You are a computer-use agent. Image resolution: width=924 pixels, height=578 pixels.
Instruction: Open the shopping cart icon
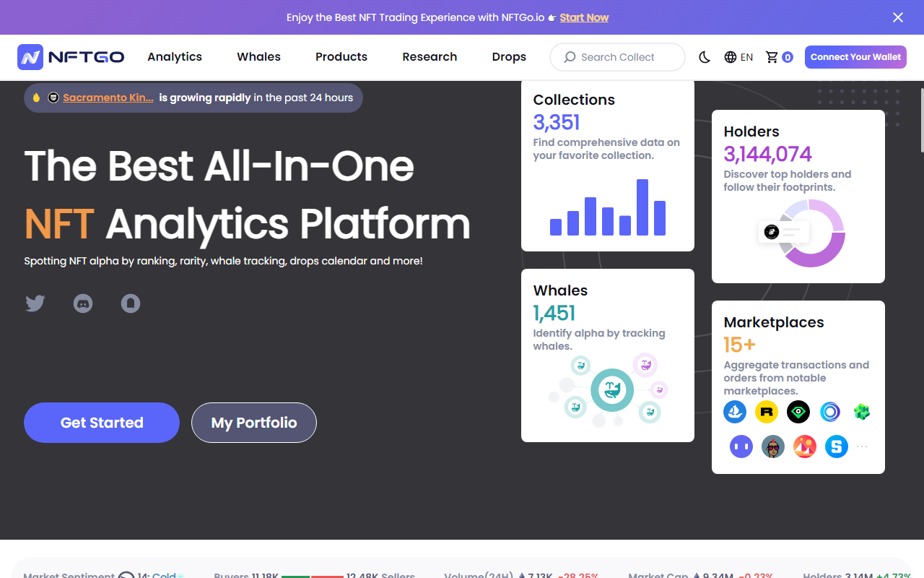773,56
